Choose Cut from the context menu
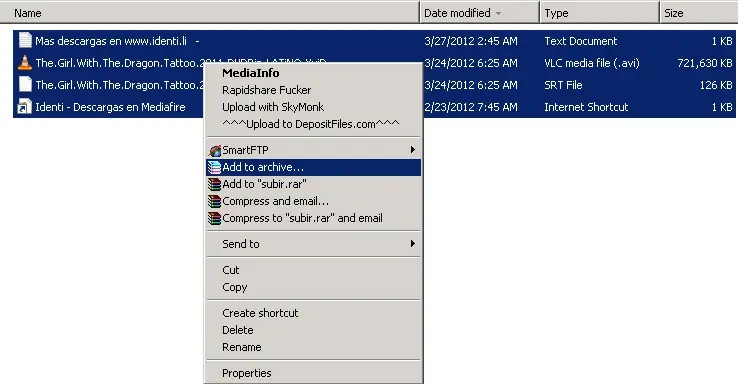 point(313,270)
